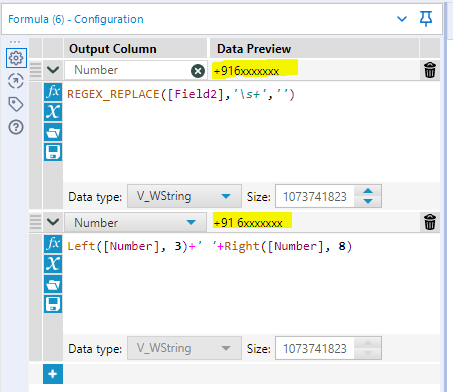453x392 pixels.
Task: Open the Help question mark icon
Action: point(16,127)
